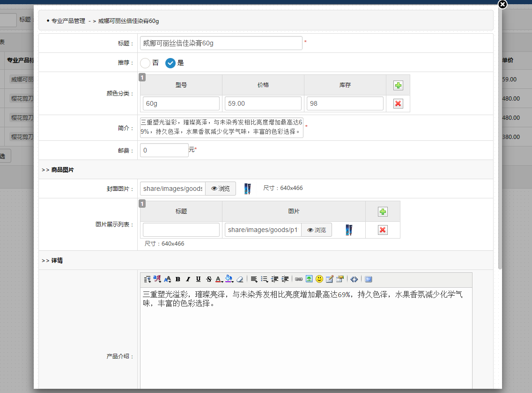Open the background fill color picker

click(x=229, y=279)
